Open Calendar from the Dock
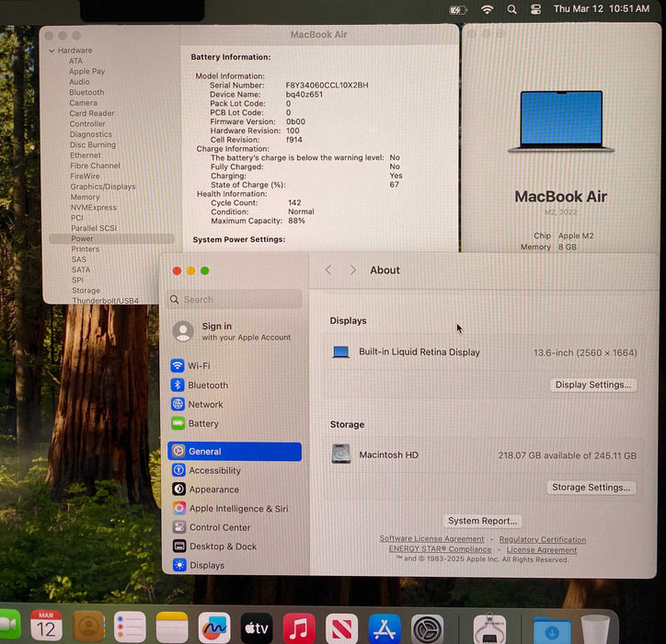This screenshot has height=644, width=666. pos(46,627)
